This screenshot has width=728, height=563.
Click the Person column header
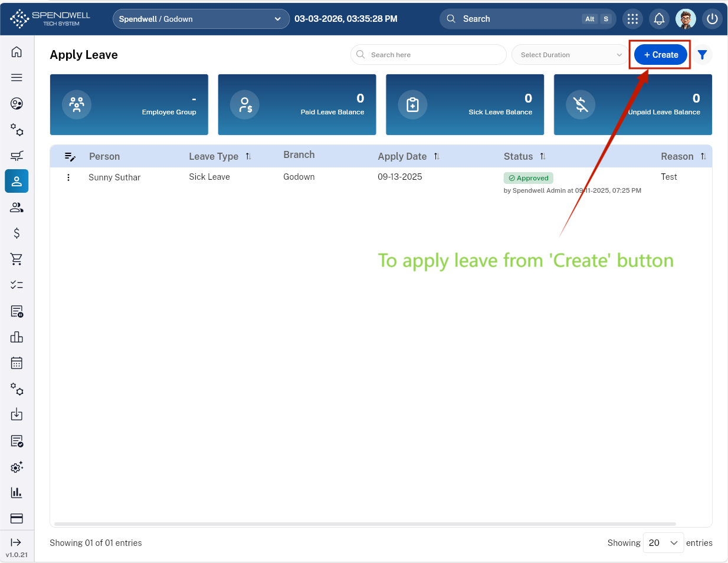(104, 156)
